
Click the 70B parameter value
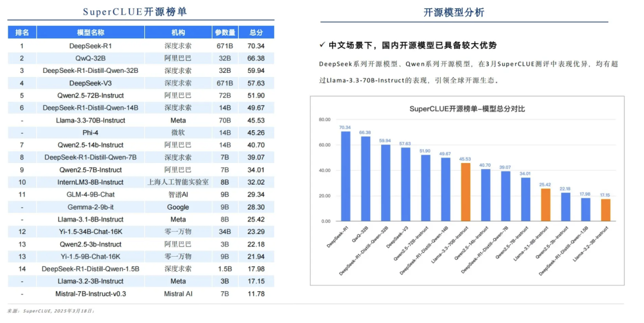(225, 121)
